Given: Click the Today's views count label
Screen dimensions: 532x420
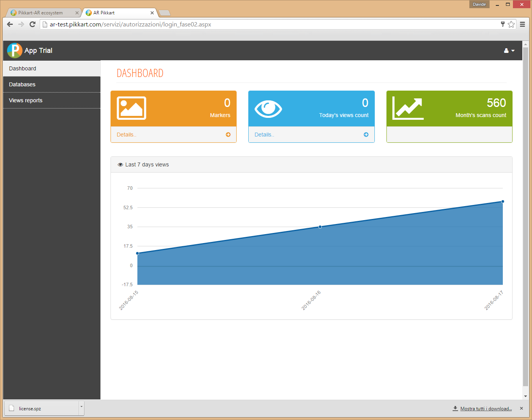Looking at the screenshot, I should tap(344, 115).
